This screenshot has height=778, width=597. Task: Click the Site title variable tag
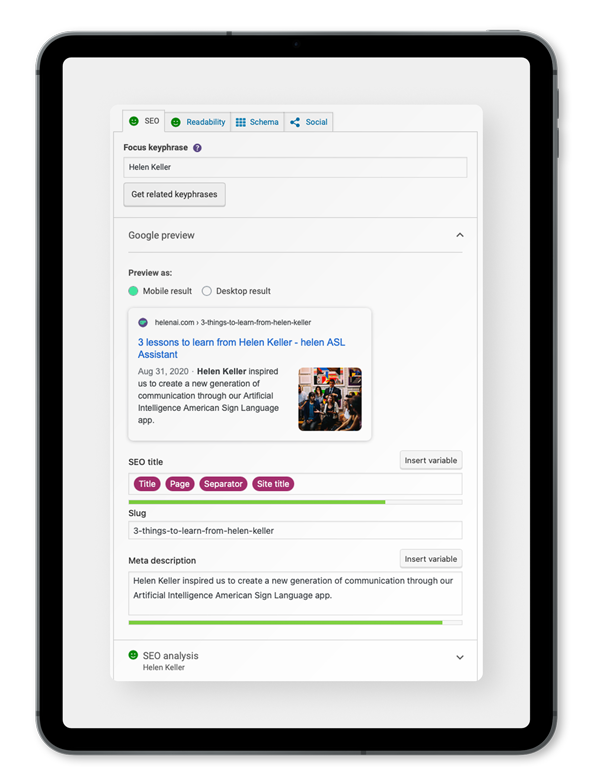click(273, 484)
